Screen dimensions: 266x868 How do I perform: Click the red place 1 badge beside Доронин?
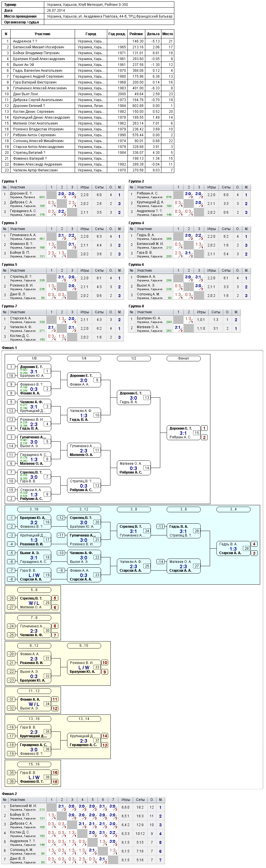[204, 428]
